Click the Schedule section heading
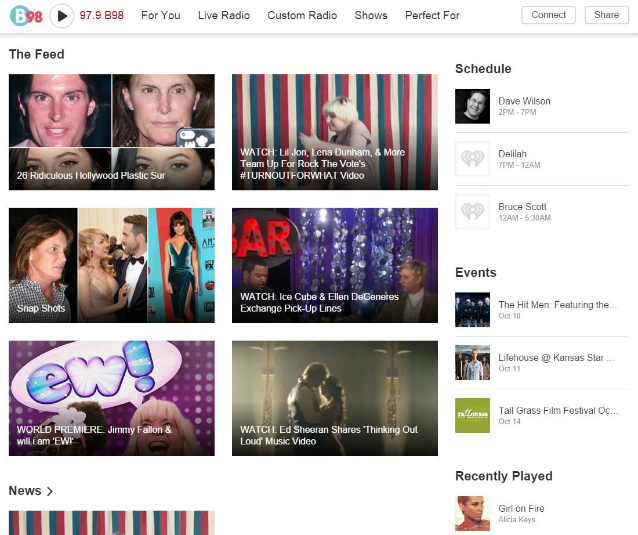Image resolution: width=638 pixels, height=535 pixels. pos(483,69)
